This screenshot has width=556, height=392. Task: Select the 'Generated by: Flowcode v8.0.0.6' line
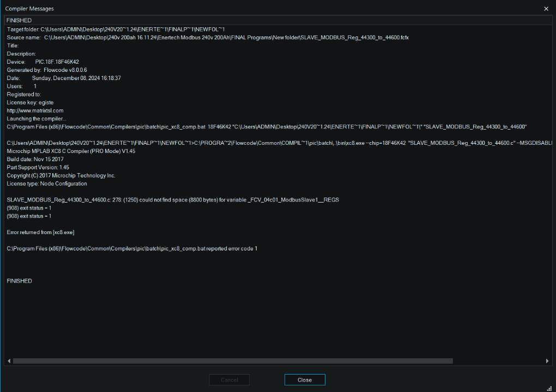[47, 70]
